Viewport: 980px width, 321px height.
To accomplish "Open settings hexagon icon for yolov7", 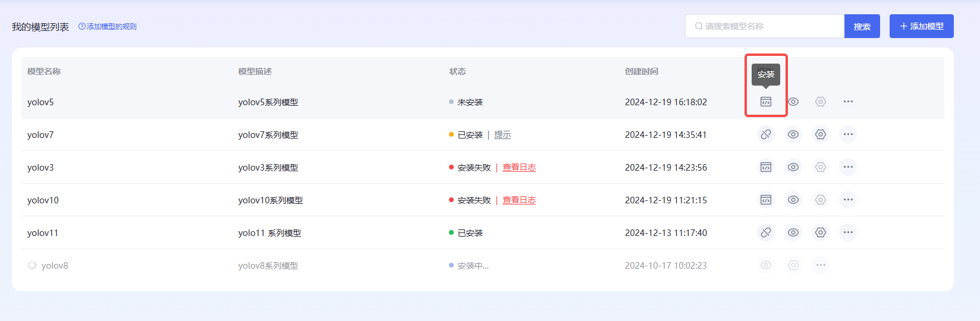I will tap(821, 134).
